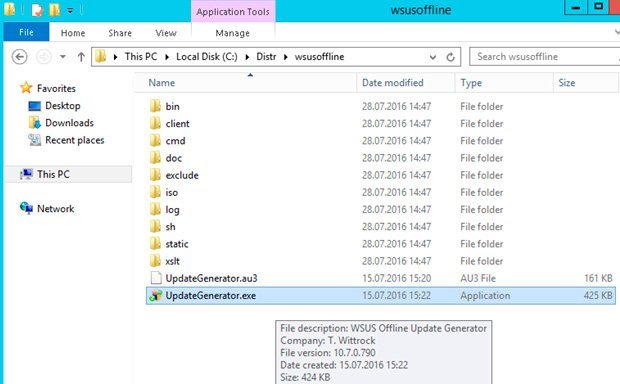Open recent locations dropdown arrow
Image resolution: width=620 pixels, height=384 pixels.
click(x=62, y=57)
